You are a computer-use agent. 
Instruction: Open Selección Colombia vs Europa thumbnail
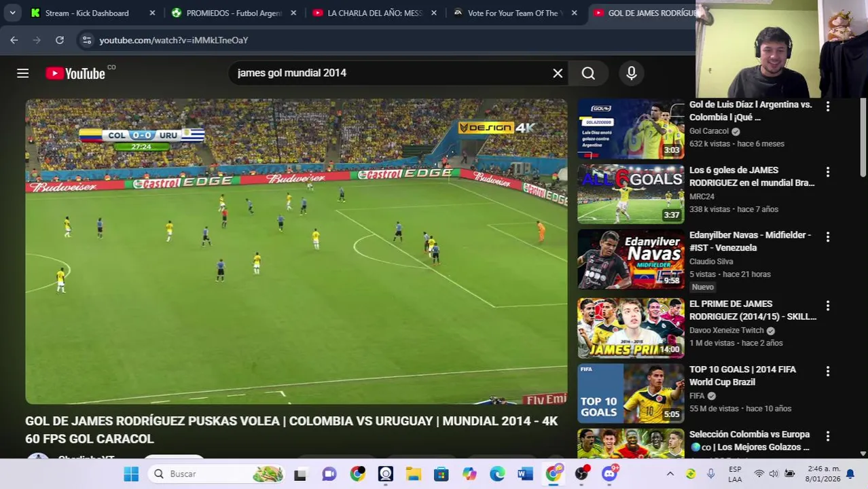point(631,443)
